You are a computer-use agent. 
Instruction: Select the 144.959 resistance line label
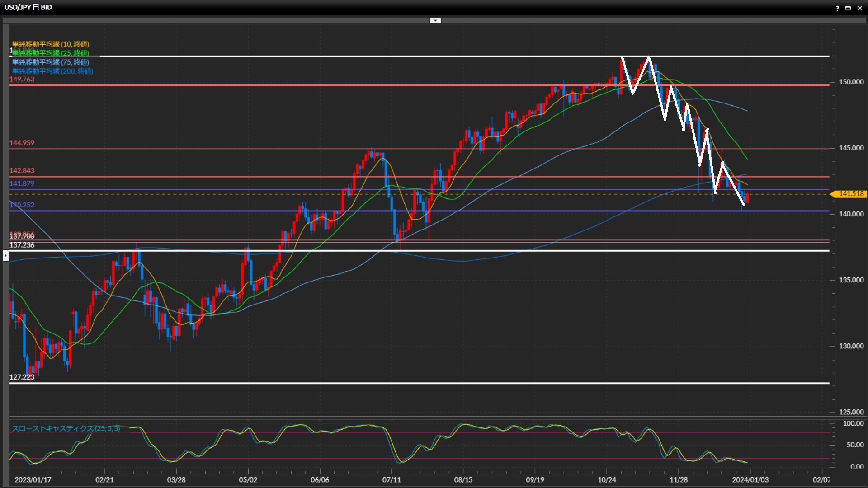click(22, 143)
